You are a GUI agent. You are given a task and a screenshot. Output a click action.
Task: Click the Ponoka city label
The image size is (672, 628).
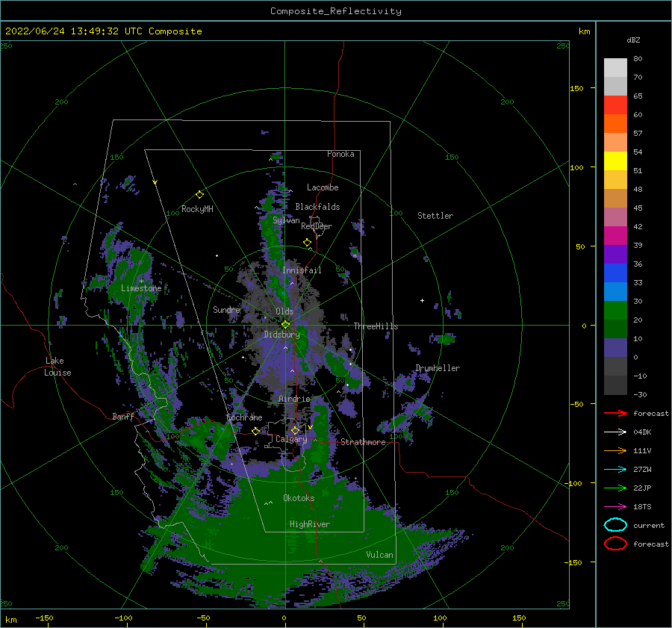pyautogui.click(x=340, y=154)
